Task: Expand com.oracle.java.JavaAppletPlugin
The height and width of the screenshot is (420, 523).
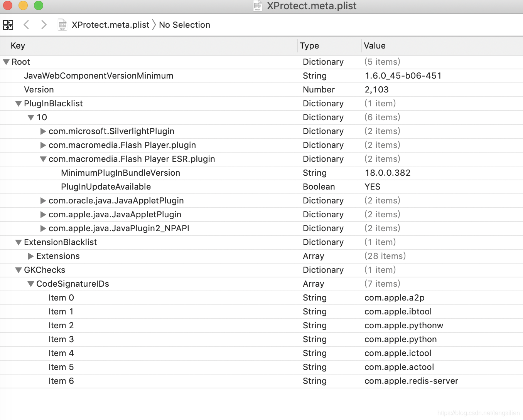Action: point(43,201)
